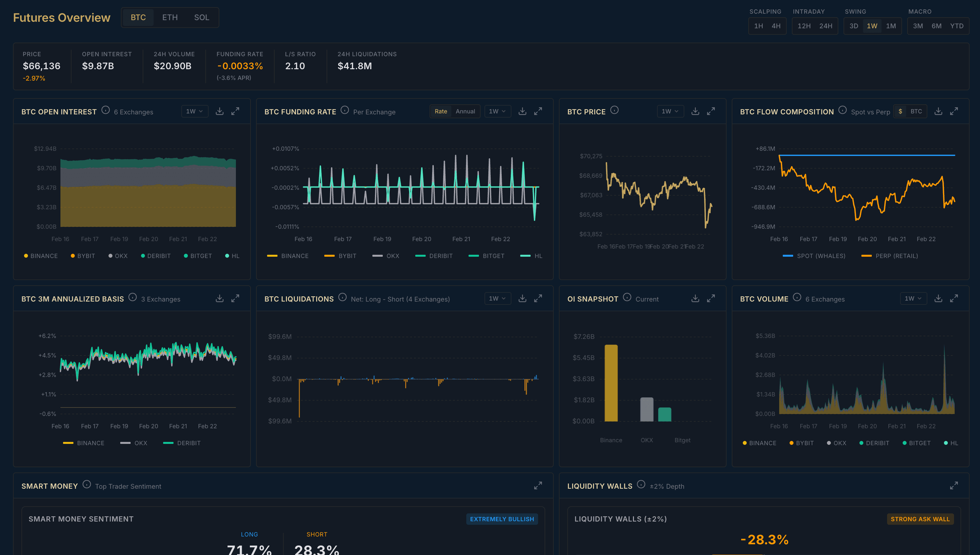980x555 pixels.
Task: Switch to the ETH futures tab
Action: point(170,17)
